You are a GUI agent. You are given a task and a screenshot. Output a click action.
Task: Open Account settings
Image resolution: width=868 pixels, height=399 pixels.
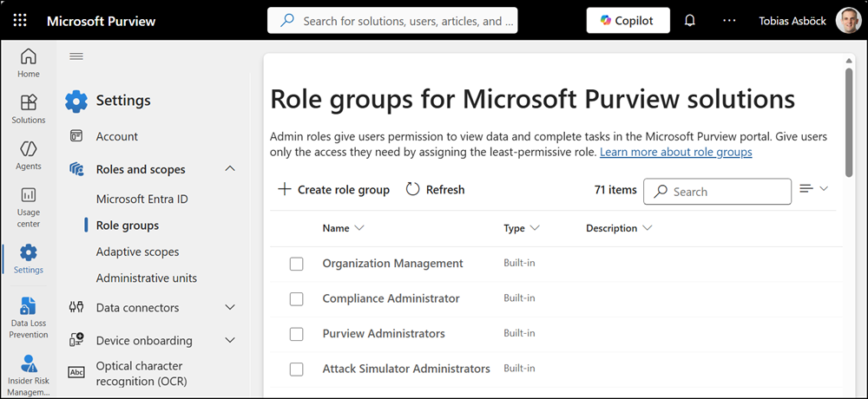[x=117, y=136]
